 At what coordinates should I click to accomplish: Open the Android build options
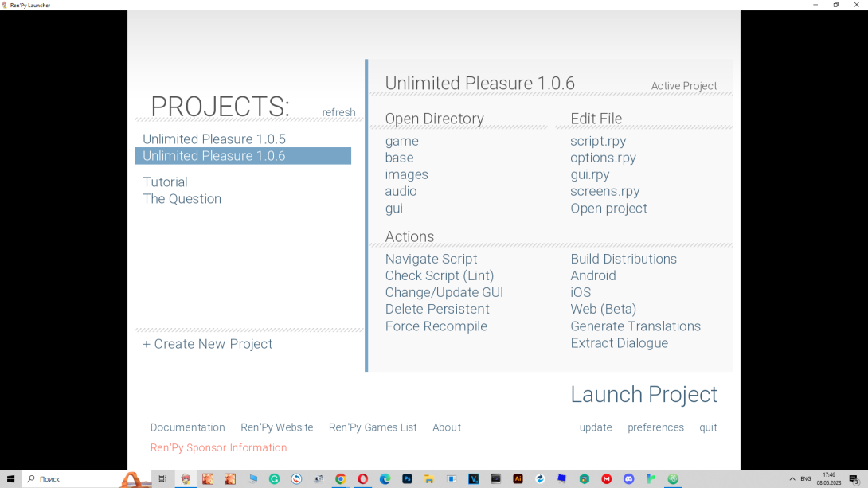click(x=593, y=275)
